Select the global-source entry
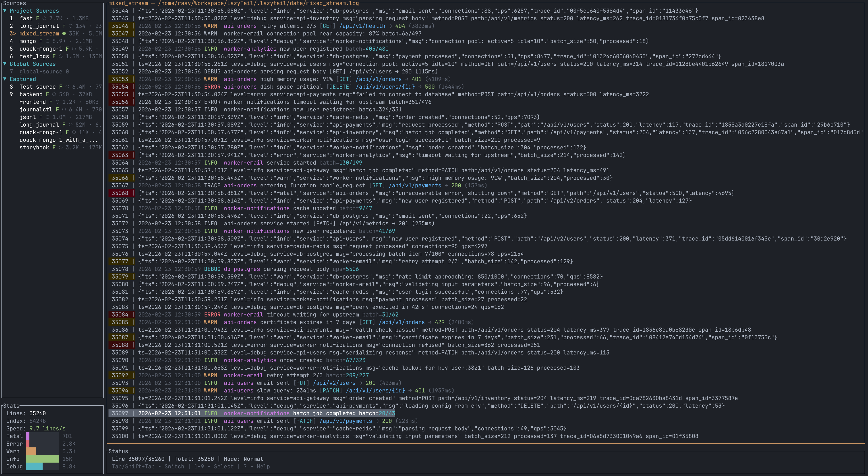The image size is (868, 476). click(x=41, y=72)
